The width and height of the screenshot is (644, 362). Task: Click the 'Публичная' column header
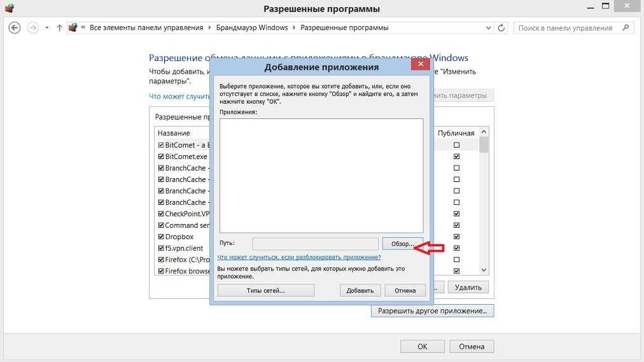pos(456,133)
